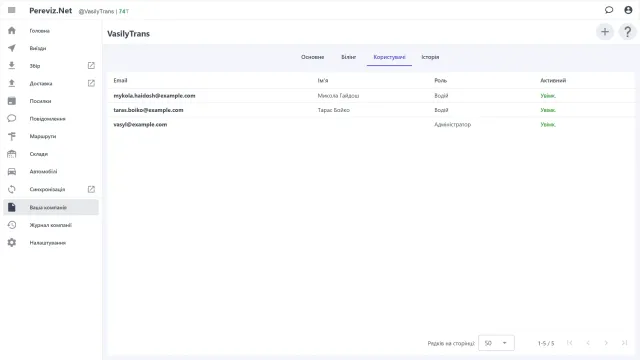Open external link icon beside Доставка
The width and height of the screenshot is (640, 360).
point(91,83)
